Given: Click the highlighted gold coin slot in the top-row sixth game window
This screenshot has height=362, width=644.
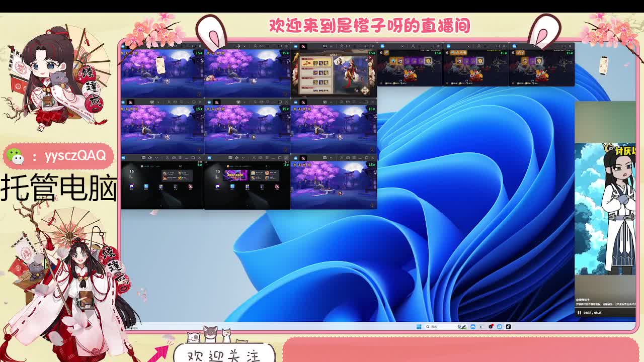Looking at the screenshot, I should coord(539,61).
